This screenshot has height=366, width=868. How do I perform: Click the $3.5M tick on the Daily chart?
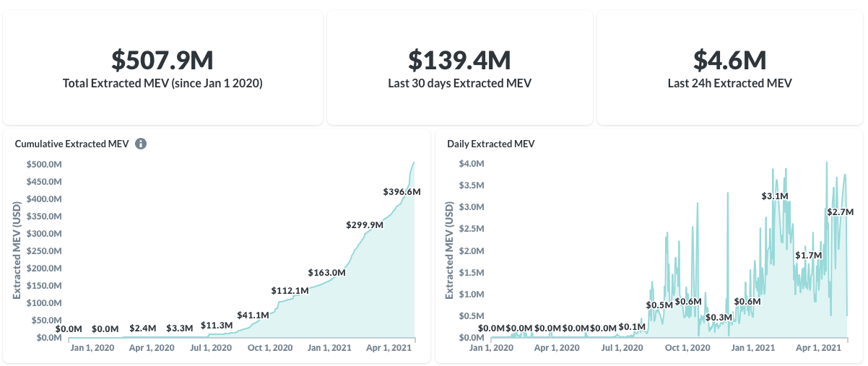(473, 186)
